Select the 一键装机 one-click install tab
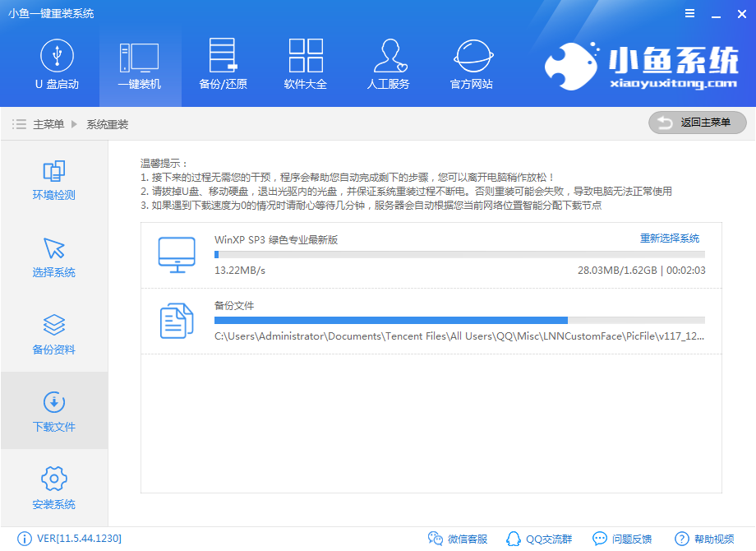 (140, 65)
